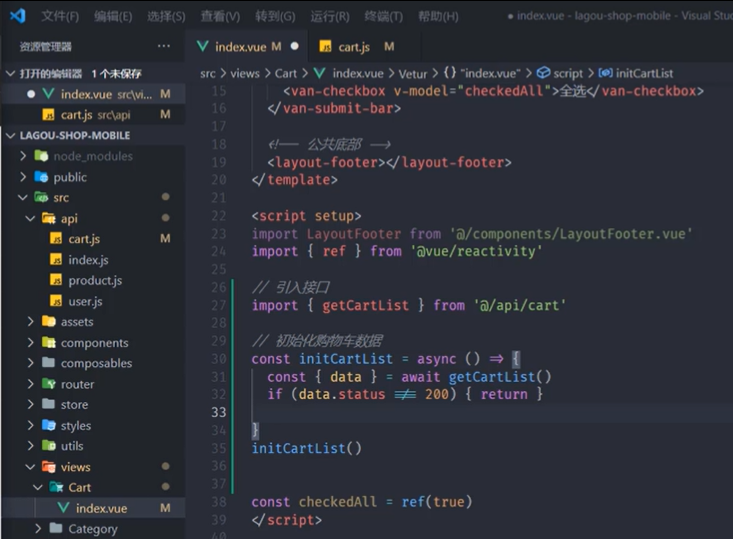733x539 pixels.
Task: Open the 帮助(H) menu
Action: [438, 16]
